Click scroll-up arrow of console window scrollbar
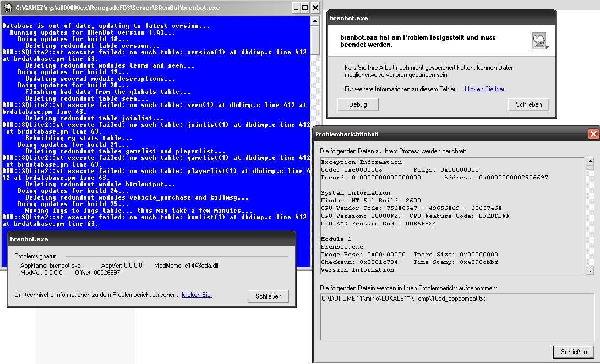The width and height of the screenshot is (600, 364). (315, 21)
